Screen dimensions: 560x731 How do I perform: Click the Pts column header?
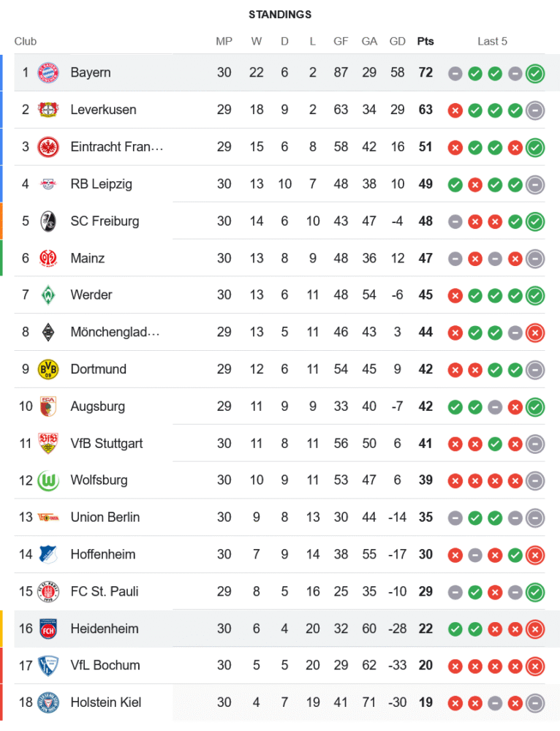coord(425,41)
